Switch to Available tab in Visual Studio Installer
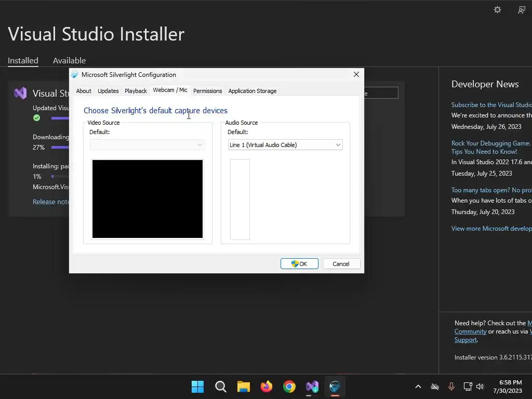Viewport: 532px width, 399px height. point(69,61)
